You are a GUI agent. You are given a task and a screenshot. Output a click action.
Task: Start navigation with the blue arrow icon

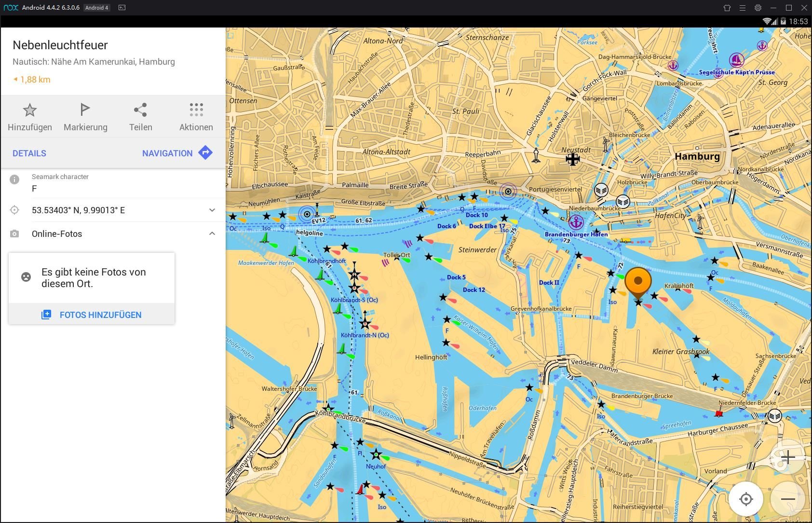point(206,153)
